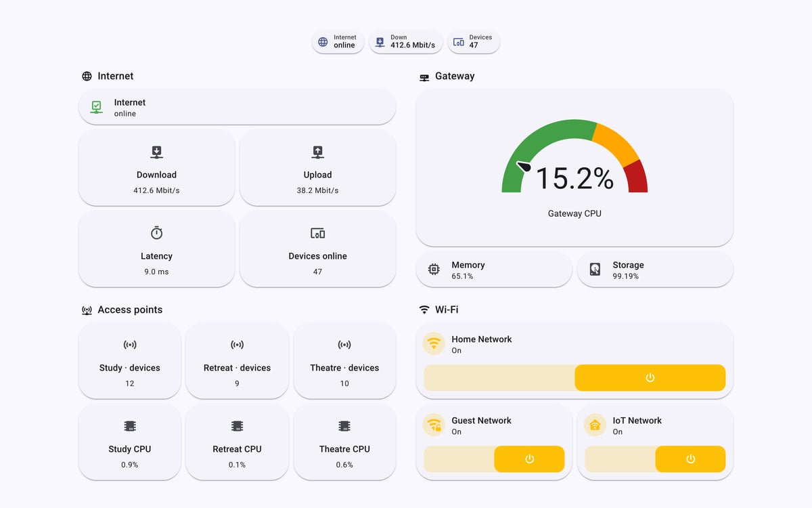Click the Retreat CPU 0.1% value
Screen dimensions: 812x508
click(x=237, y=465)
